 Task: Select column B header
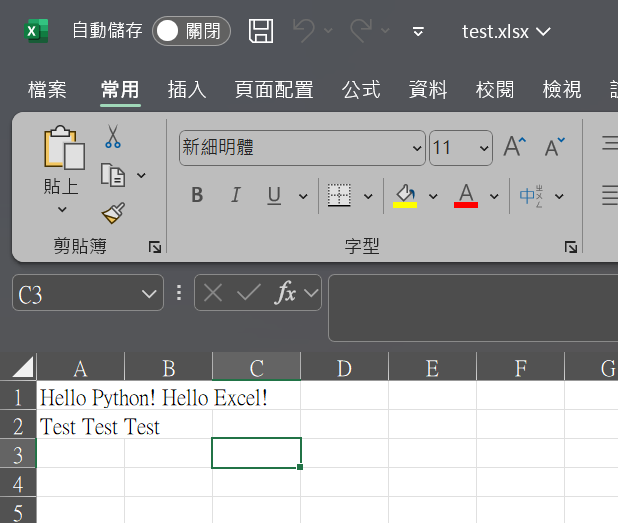(x=169, y=367)
